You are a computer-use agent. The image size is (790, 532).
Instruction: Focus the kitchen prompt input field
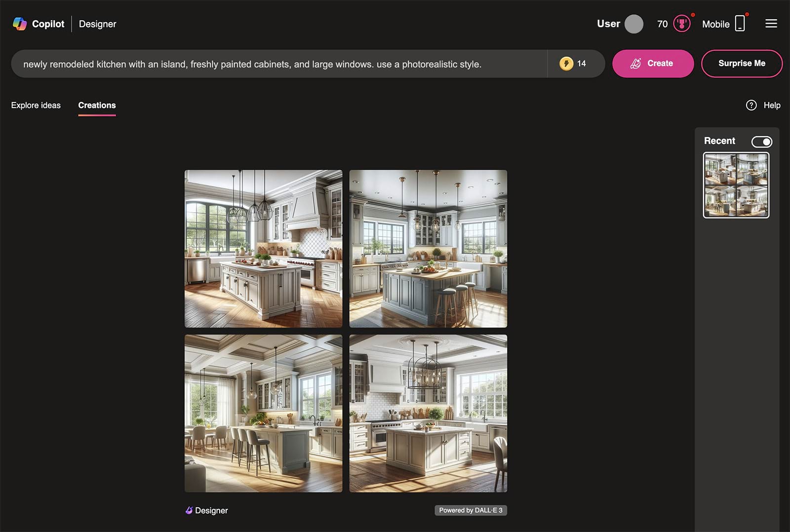279,64
